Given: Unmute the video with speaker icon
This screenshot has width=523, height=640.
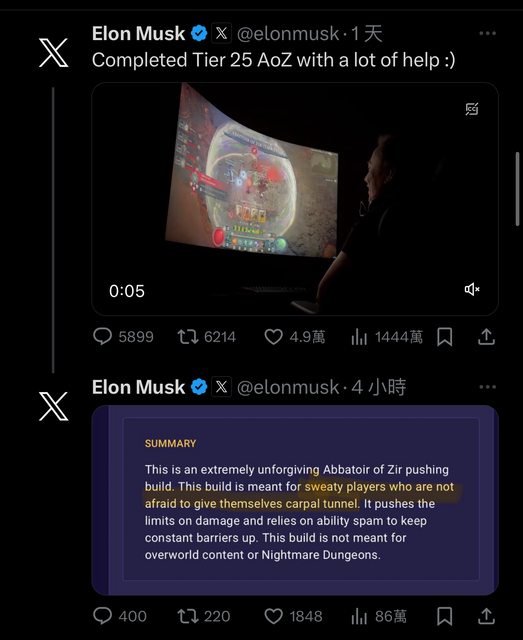Looking at the screenshot, I should click(472, 289).
